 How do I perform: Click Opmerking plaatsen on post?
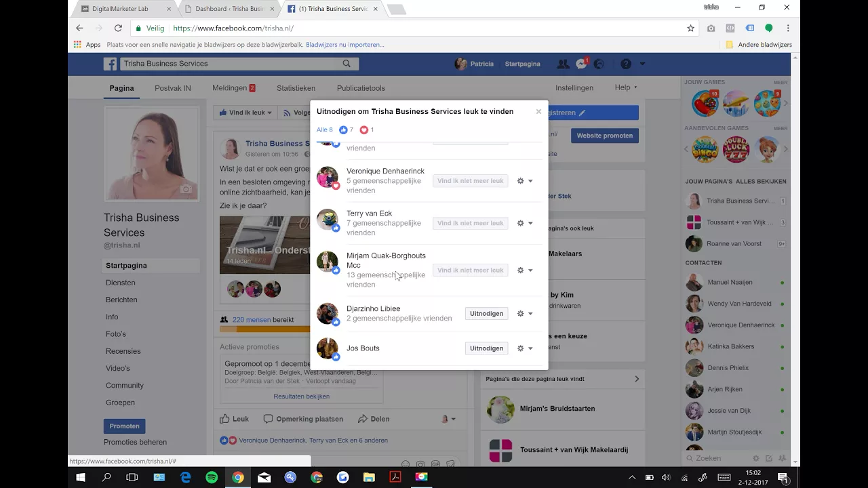point(303,419)
